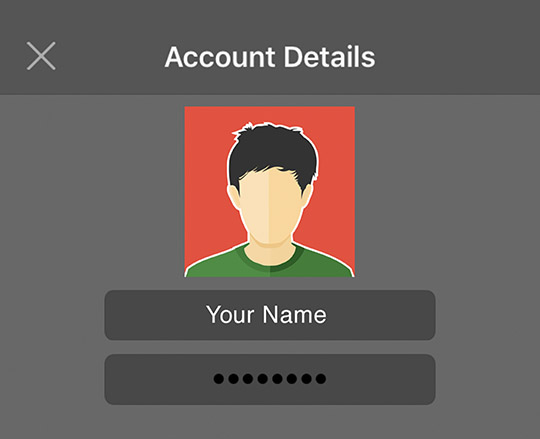
Task: Click the word "Account" in header
Action: [x=220, y=57]
